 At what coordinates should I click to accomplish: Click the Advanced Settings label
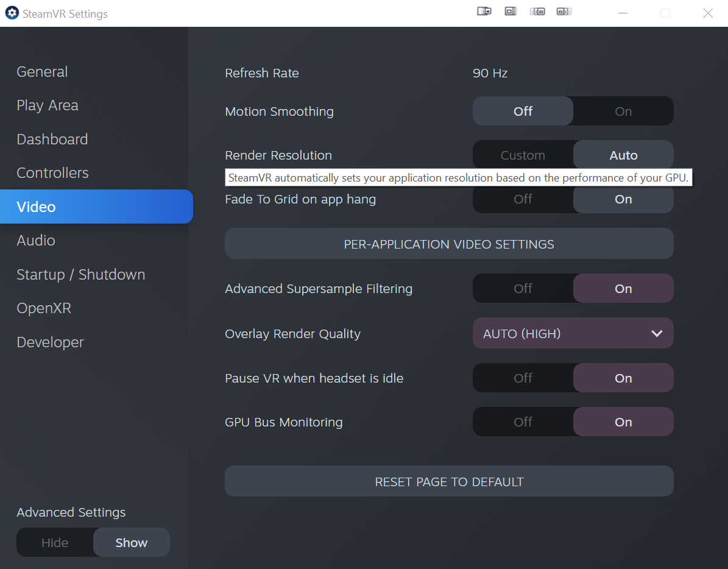[71, 512]
